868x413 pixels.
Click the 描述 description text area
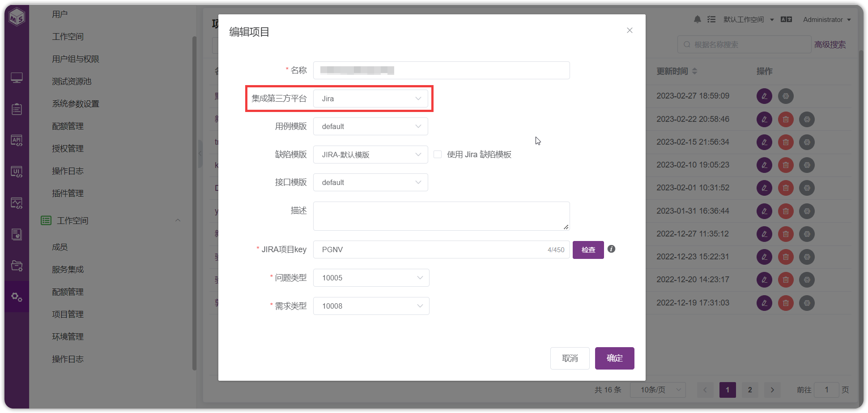(x=442, y=216)
